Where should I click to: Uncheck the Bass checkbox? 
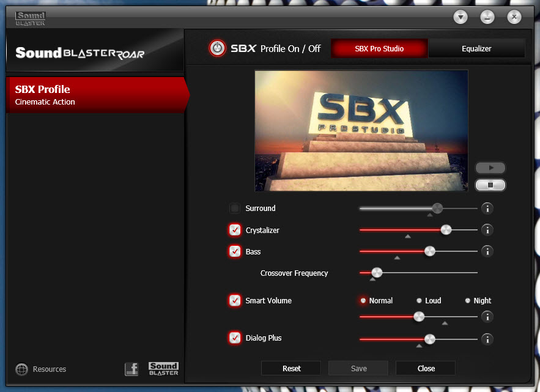[x=235, y=251]
